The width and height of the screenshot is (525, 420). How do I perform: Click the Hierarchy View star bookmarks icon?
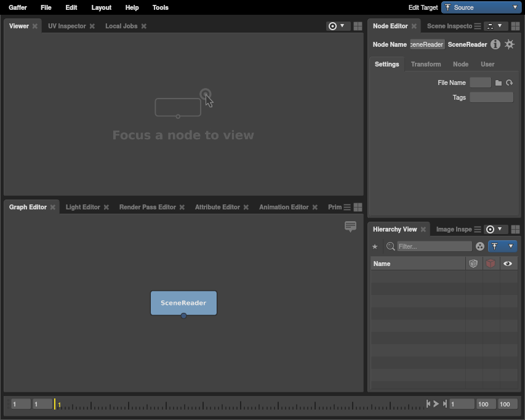point(375,246)
